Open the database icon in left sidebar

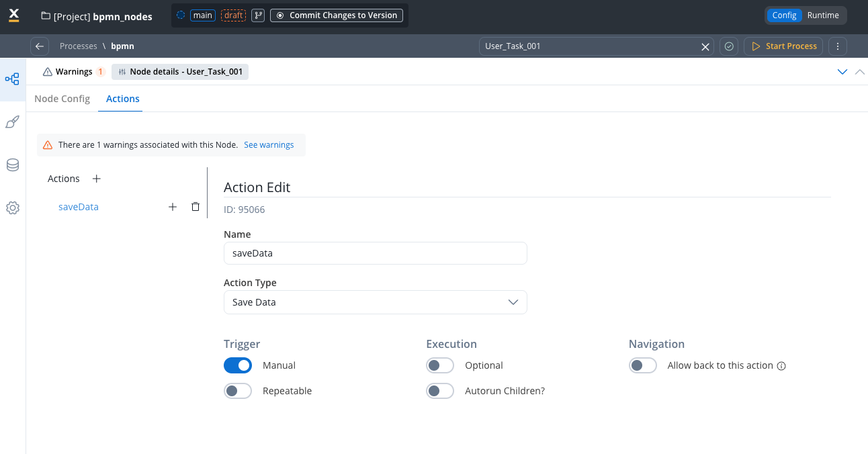[12, 165]
